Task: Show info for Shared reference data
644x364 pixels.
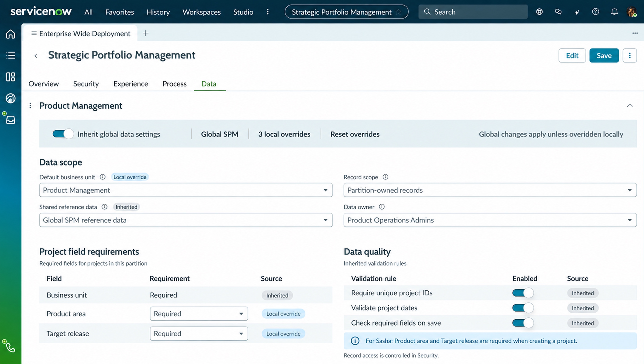Action: tap(105, 207)
